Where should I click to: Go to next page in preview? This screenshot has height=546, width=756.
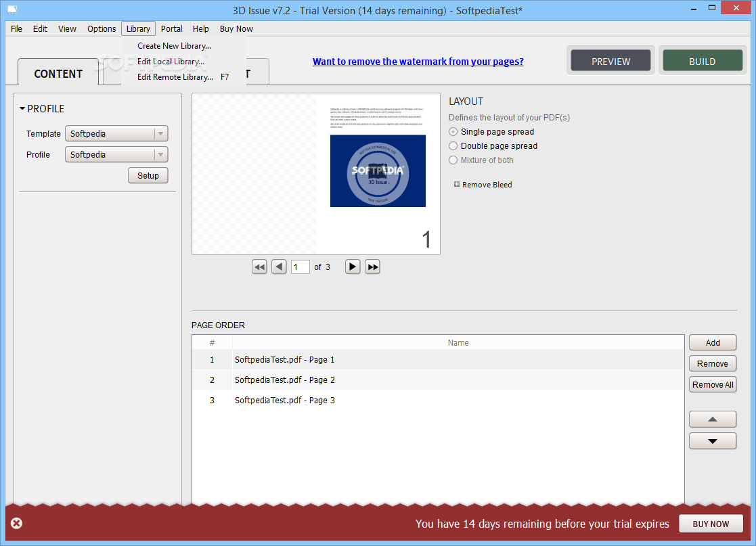click(353, 267)
